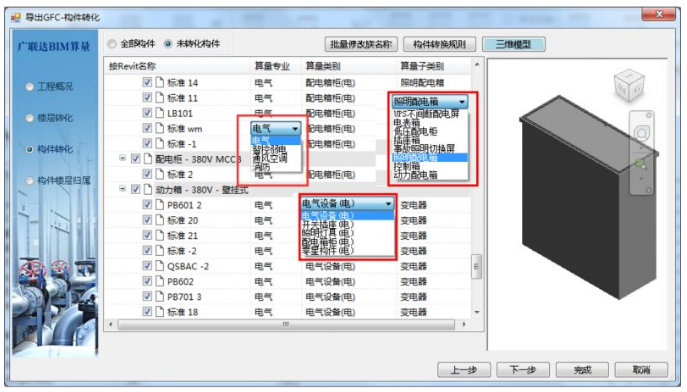Image resolution: width=687 pixels, height=392 pixels.
Task: Click the file icon beside 标准 14
Action: [159, 82]
